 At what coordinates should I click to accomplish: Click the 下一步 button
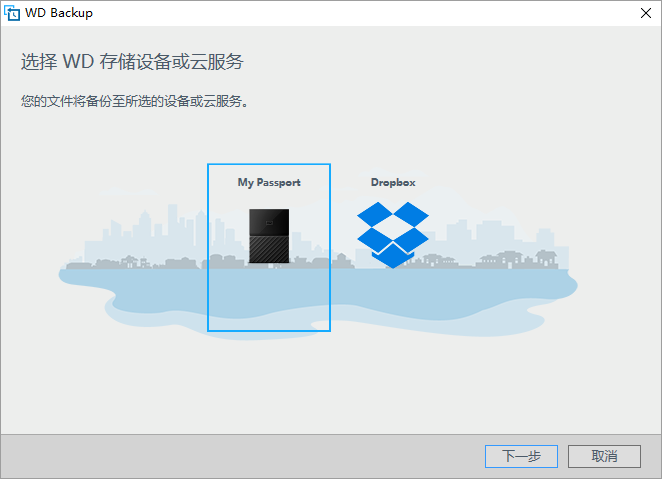tap(521, 456)
